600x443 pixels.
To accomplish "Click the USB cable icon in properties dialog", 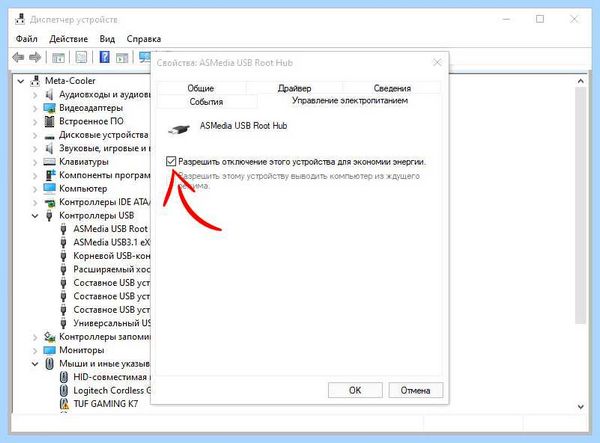I will coord(179,129).
